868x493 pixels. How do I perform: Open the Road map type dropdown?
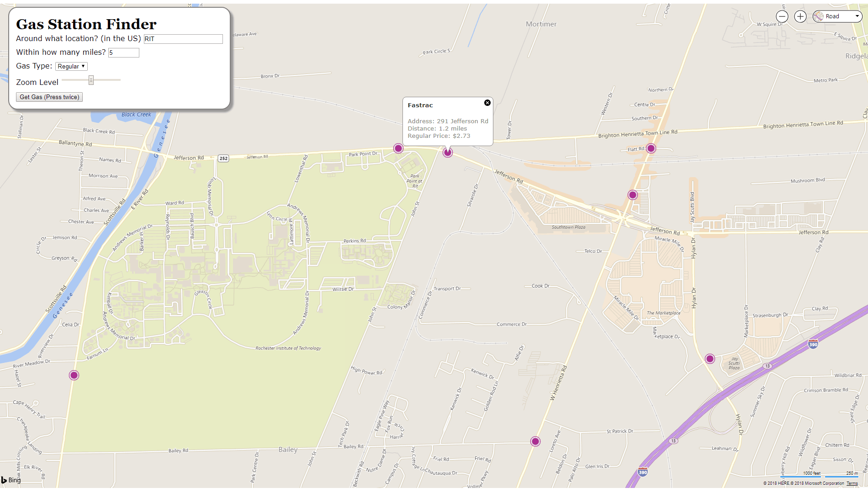[x=837, y=16]
